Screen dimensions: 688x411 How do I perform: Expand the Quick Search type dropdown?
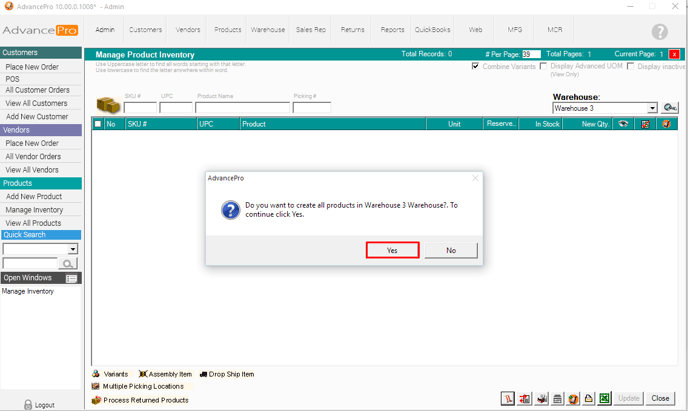(73, 249)
